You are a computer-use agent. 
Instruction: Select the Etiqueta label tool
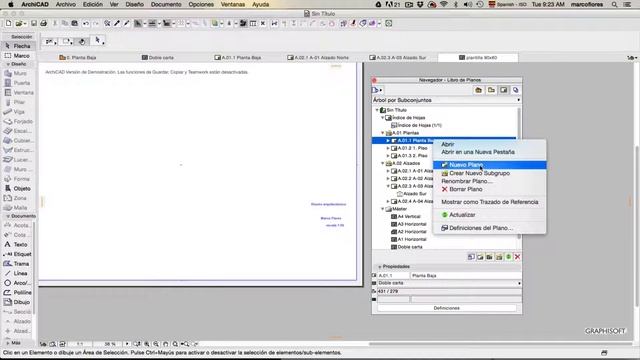pyautogui.click(x=18, y=254)
